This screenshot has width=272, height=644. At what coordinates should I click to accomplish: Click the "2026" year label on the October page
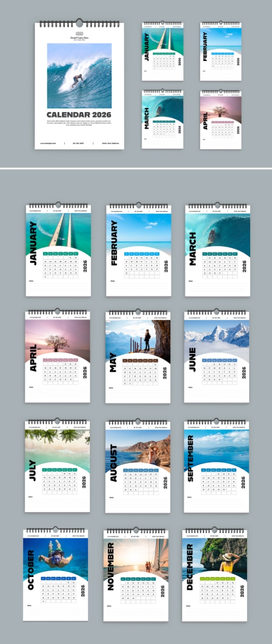83,591
